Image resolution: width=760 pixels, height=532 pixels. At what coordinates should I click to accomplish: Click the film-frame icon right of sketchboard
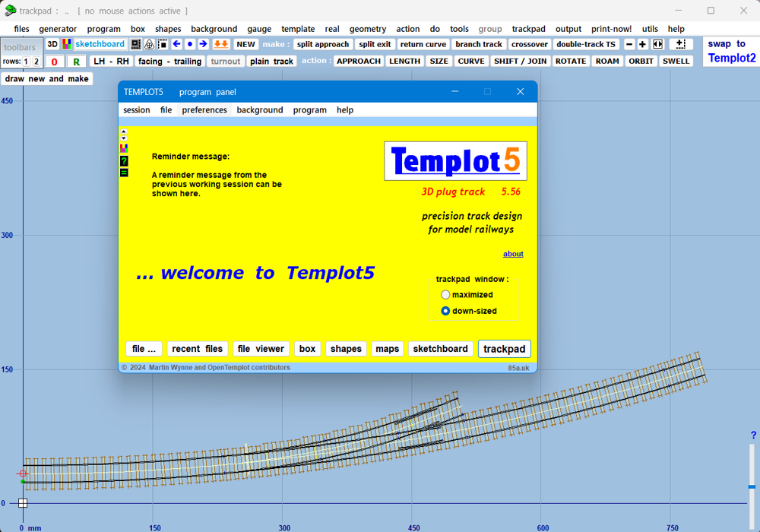pos(136,44)
